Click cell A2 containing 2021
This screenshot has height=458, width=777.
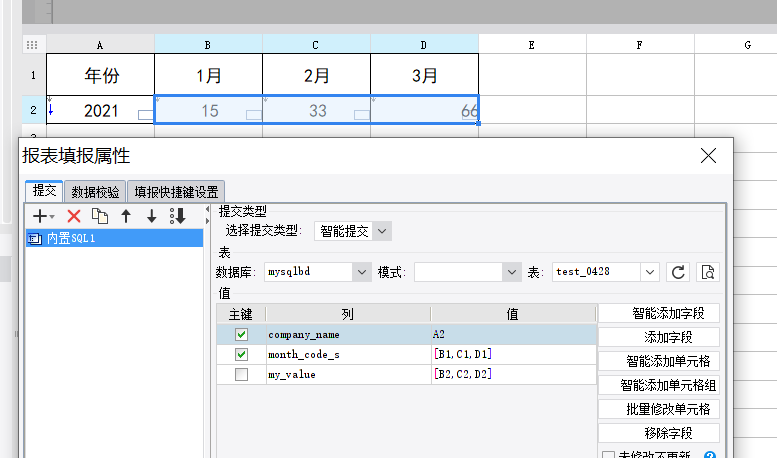[x=100, y=110]
